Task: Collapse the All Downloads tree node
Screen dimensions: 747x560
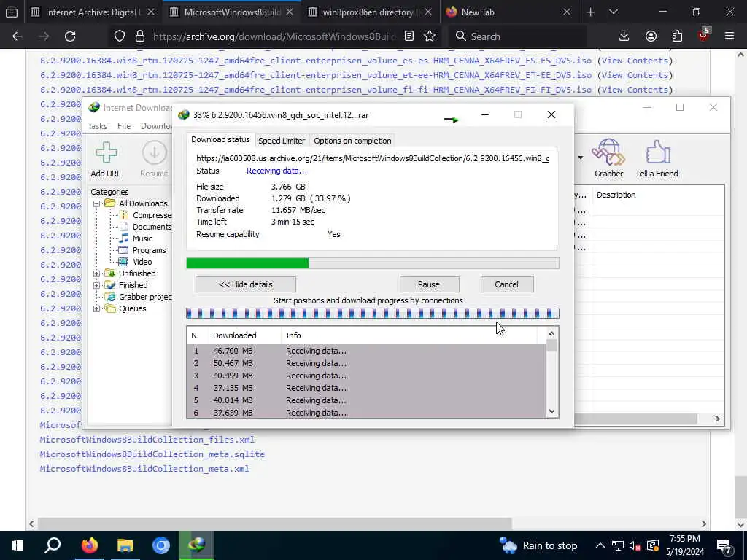Action: [96, 203]
